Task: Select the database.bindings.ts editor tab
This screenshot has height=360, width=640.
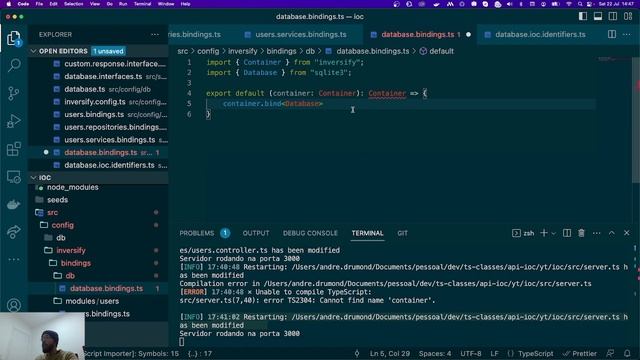Action: 418,35
